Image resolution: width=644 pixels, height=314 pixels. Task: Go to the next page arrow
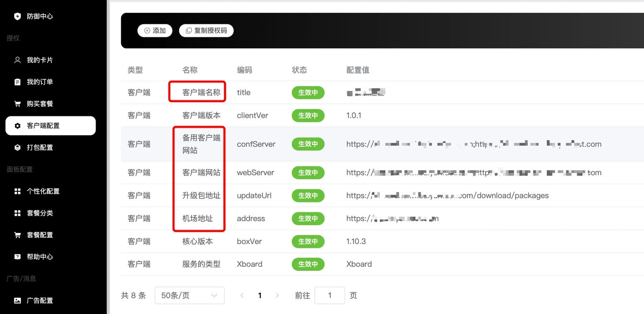click(277, 296)
